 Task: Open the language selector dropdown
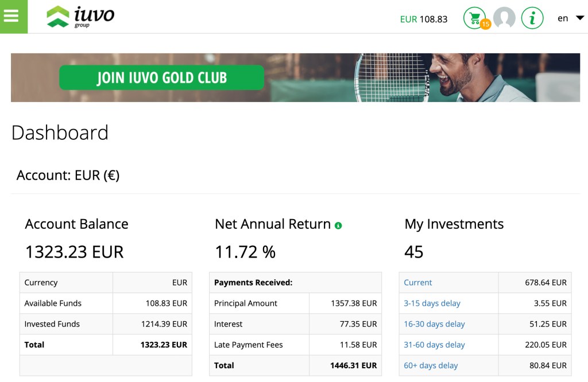(x=562, y=18)
